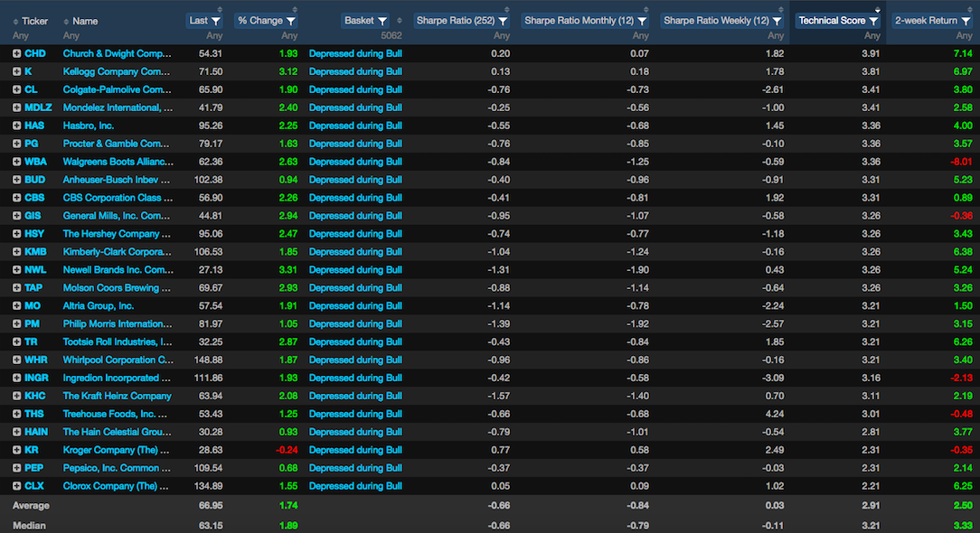This screenshot has width=980, height=533.
Task: Open filter funnel on Sharpe Ratio (252)
Action: [503, 22]
